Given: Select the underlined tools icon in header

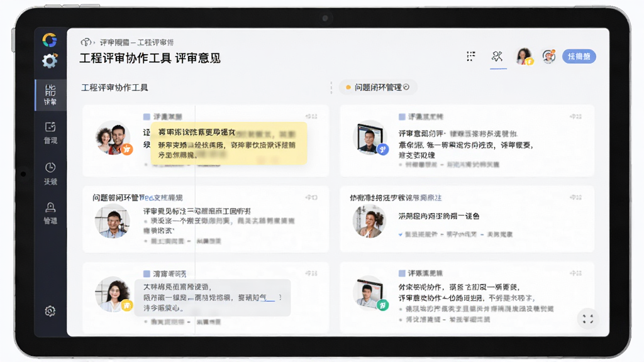Looking at the screenshot, I should (497, 56).
